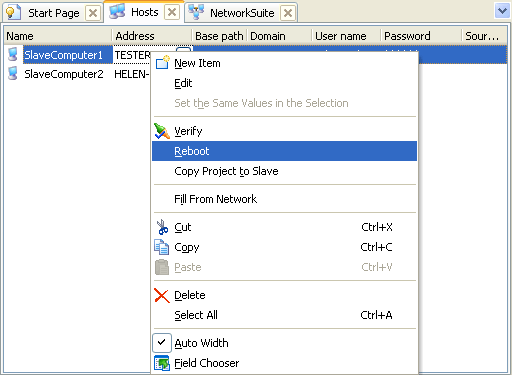The width and height of the screenshot is (512, 375).
Task: Click the Base path column header
Action: click(x=219, y=36)
